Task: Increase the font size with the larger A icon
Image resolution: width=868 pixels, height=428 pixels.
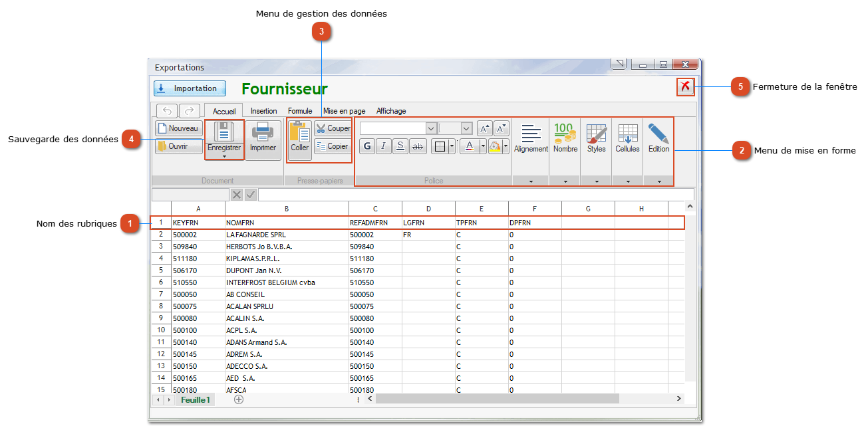Action: [x=485, y=128]
